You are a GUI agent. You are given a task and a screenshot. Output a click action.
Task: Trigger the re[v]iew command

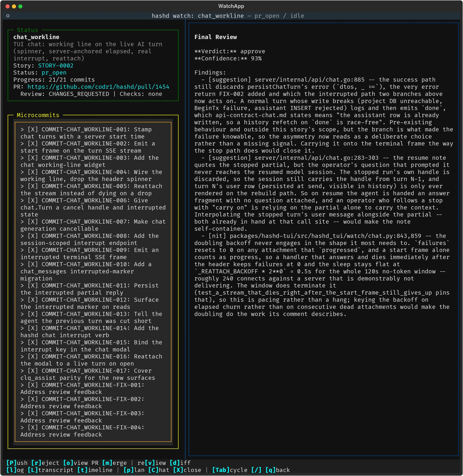coord(152,463)
